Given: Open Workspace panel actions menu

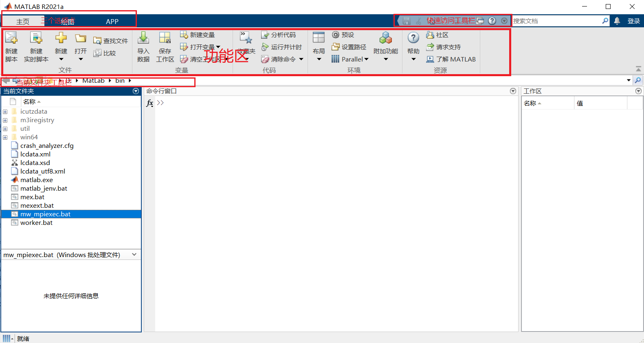Looking at the screenshot, I should pos(638,91).
